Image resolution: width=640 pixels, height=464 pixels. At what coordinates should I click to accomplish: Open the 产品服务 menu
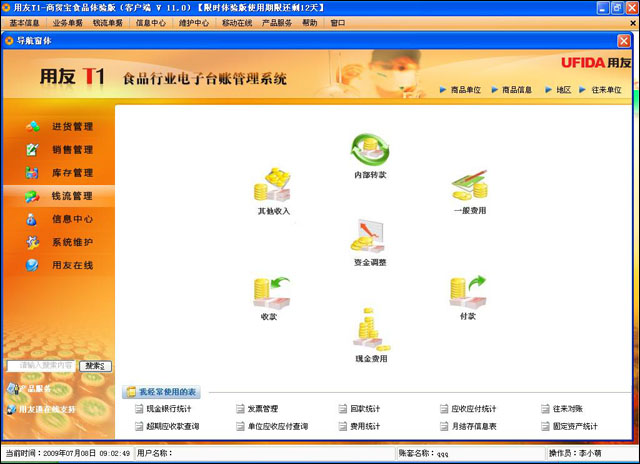277,23
